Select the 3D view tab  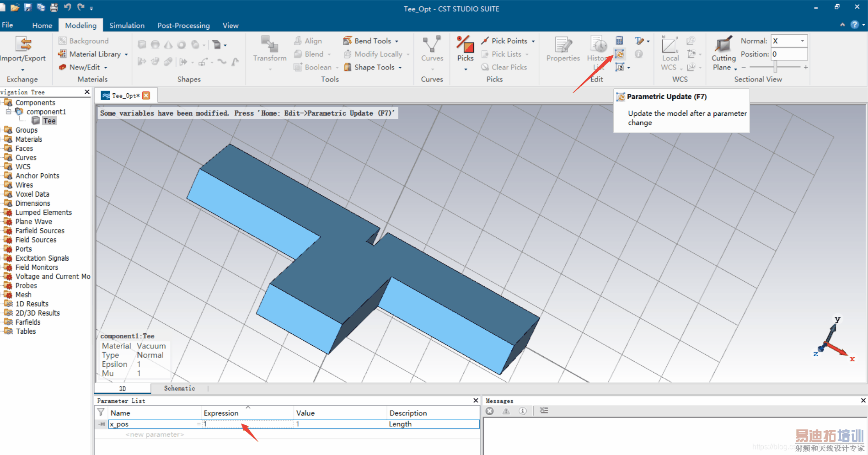123,389
